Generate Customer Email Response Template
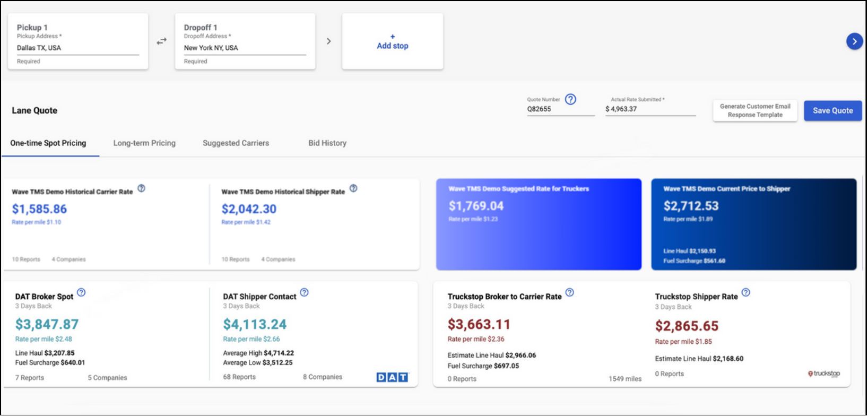This screenshot has width=868, height=417. (x=755, y=111)
